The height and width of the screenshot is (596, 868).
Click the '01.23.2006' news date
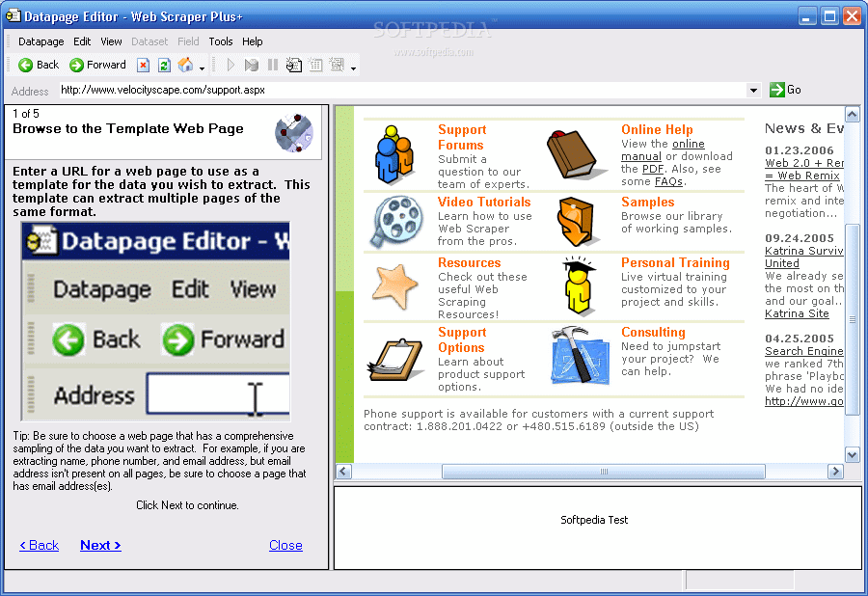click(799, 150)
